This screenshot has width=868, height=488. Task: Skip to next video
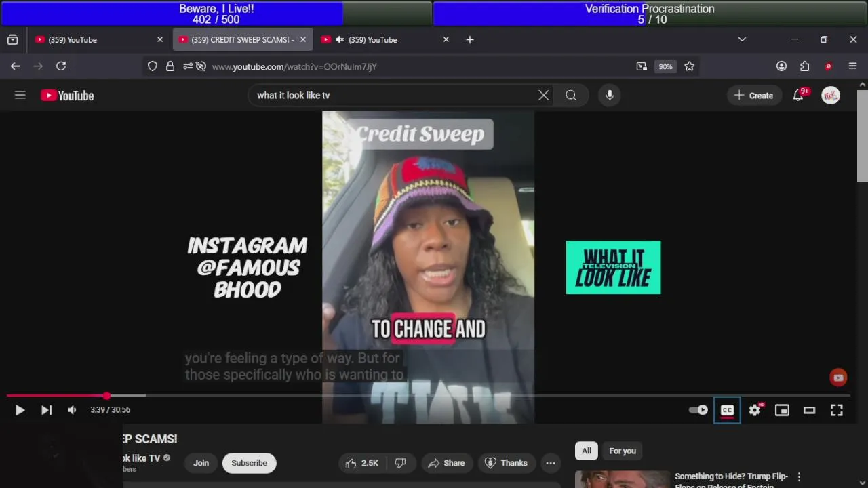(46, 410)
